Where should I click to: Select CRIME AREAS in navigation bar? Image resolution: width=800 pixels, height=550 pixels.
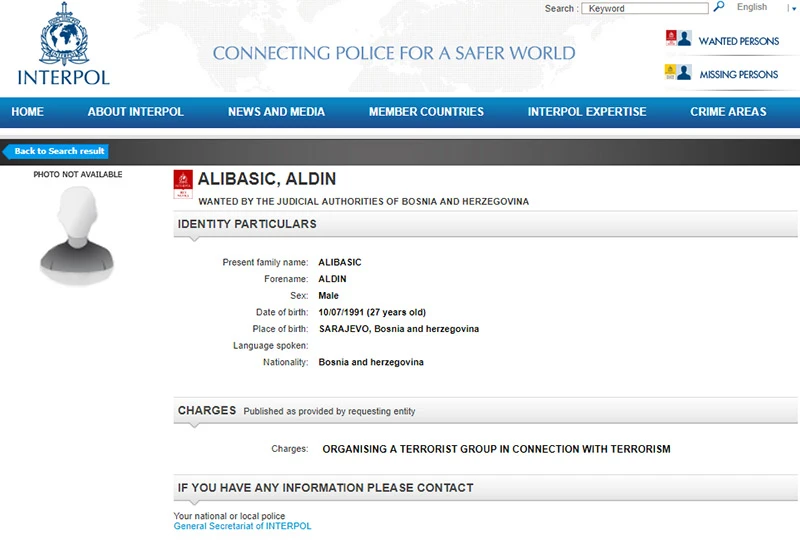(x=728, y=112)
